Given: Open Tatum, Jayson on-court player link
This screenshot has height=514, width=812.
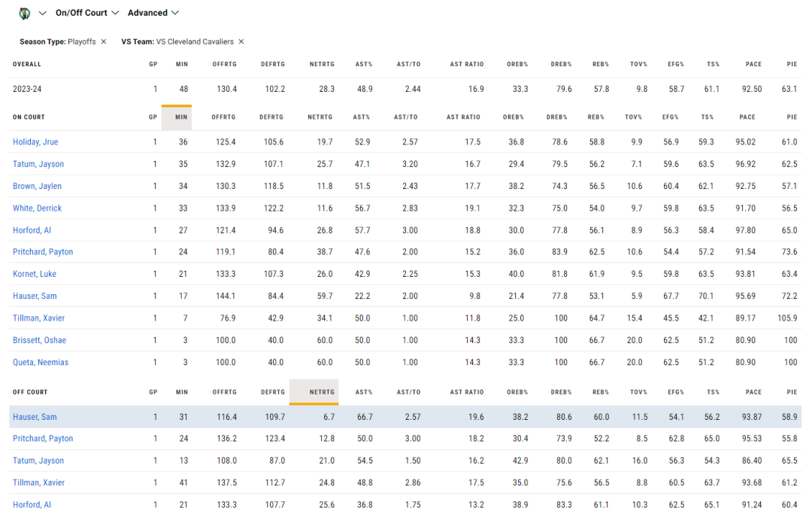Looking at the screenshot, I should [38, 164].
